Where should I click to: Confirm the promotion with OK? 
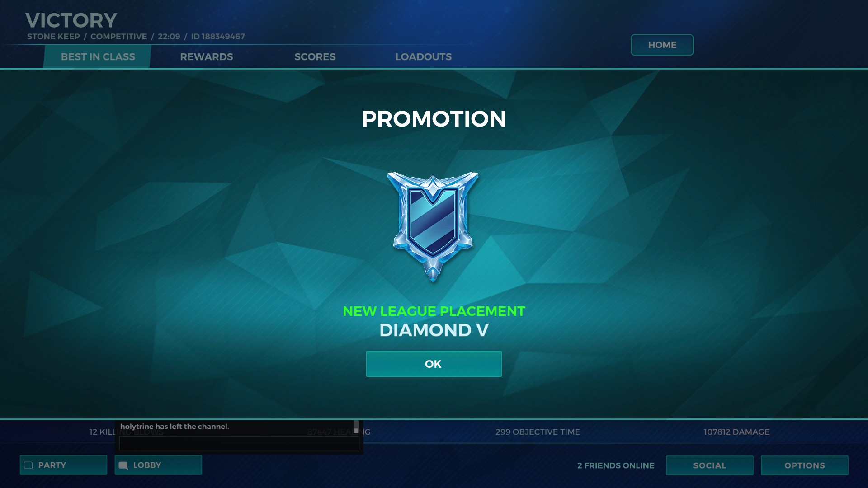coord(434,364)
